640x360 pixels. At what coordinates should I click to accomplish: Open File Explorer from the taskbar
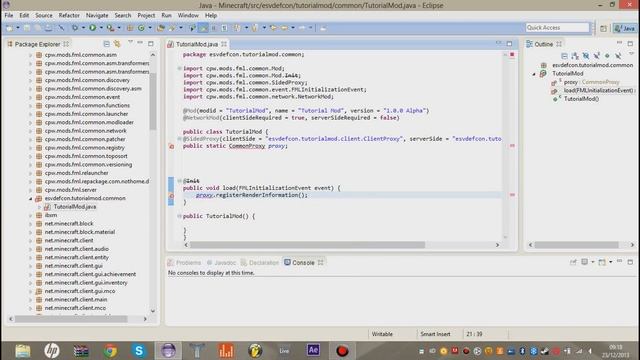(x=23, y=351)
